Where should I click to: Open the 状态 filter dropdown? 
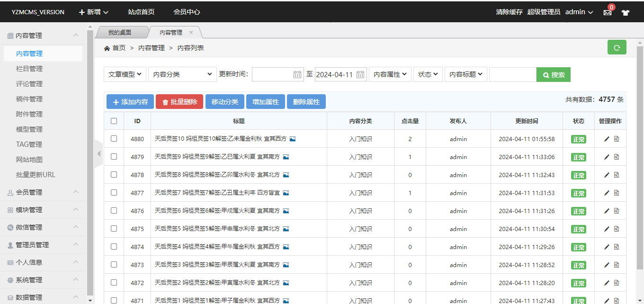[428, 74]
